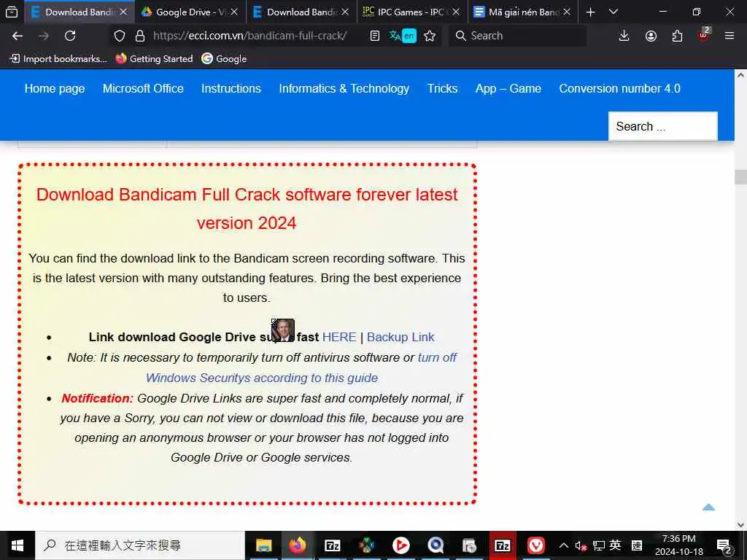This screenshot has height=560, width=747.
Task: Open Import bookmarks bookmark
Action: [58, 58]
